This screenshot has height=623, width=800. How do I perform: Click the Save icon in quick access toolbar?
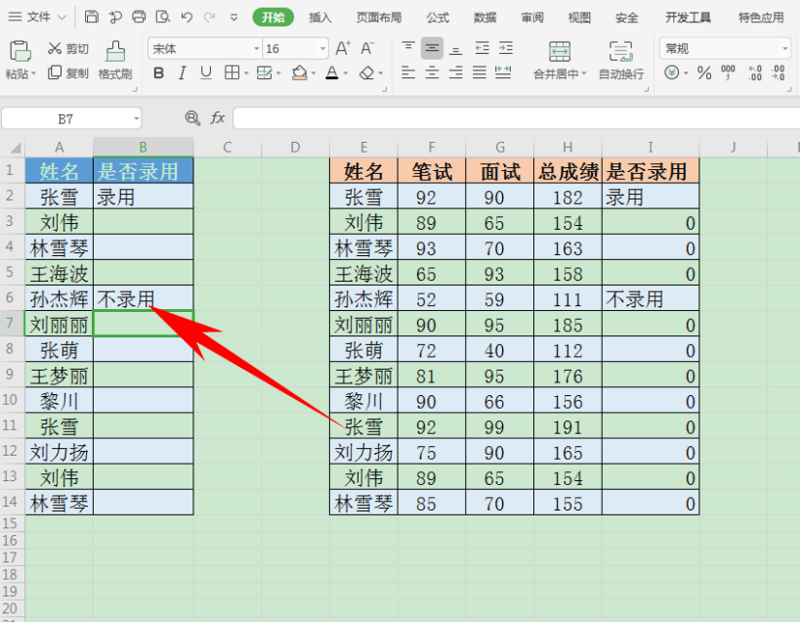[92, 17]
